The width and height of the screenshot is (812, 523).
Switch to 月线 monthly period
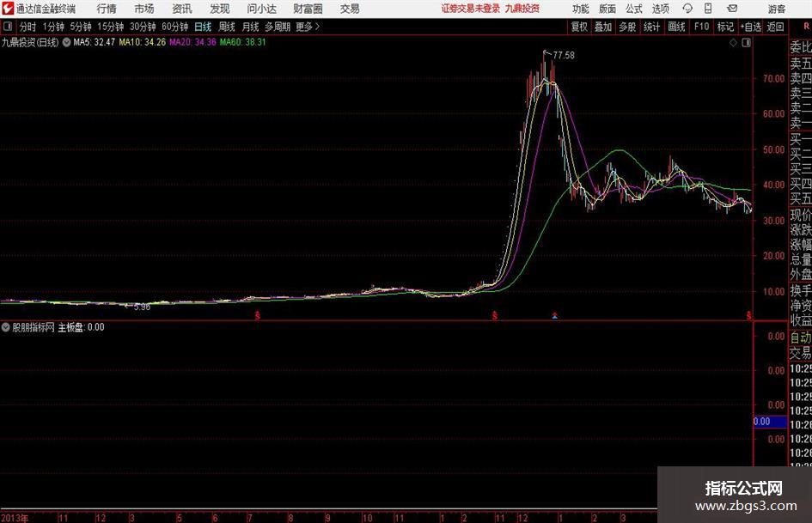[250, 27]
